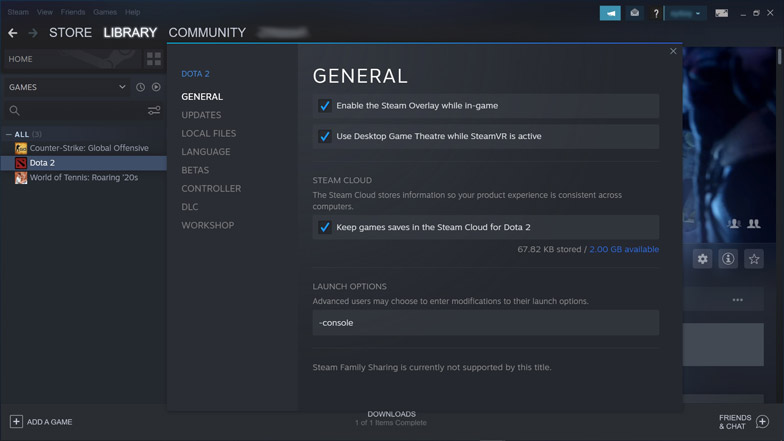The image size is (784, 441).
Task: Go to the Community tab
Action: pos(207,32)
